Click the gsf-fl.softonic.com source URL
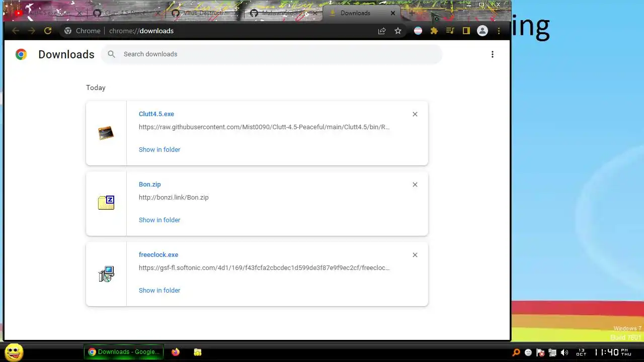 pos(264,267)
